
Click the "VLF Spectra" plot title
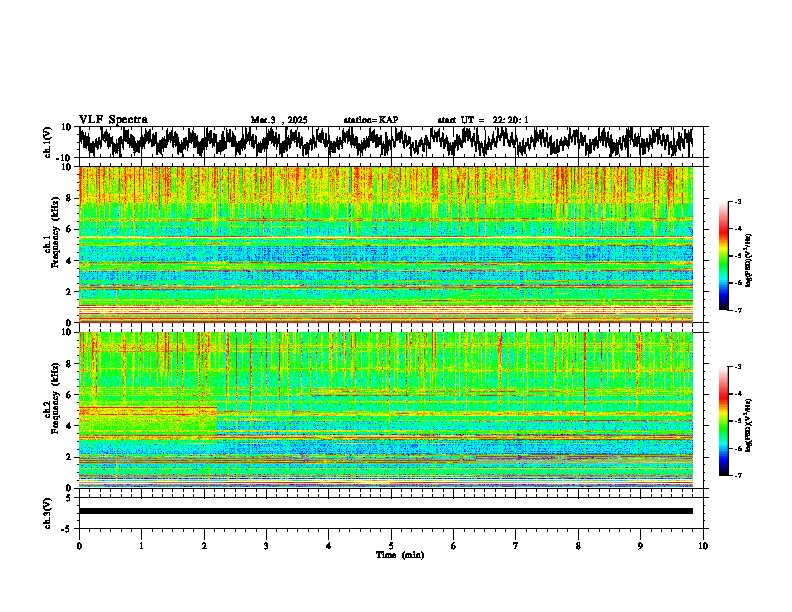click(113, 120)
